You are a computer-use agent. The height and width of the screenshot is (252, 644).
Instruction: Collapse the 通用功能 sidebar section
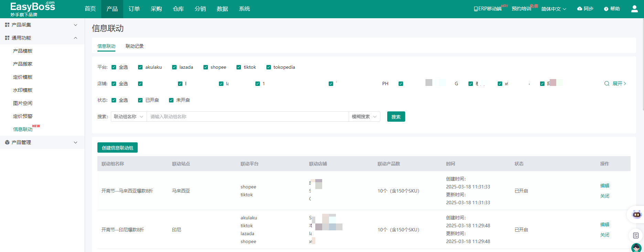click(x=76, y=38)
